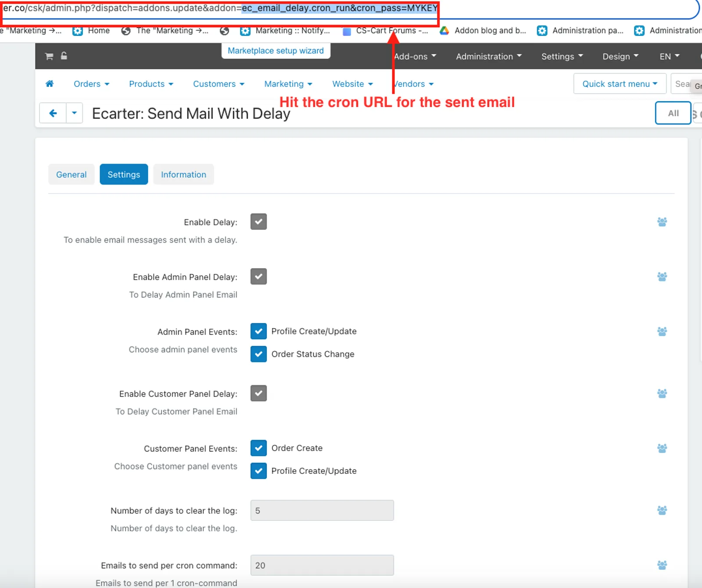This screenshot has width=702, height=588.
Task: Open the Add-ons dropdown
Action: [x=415, y=57]
